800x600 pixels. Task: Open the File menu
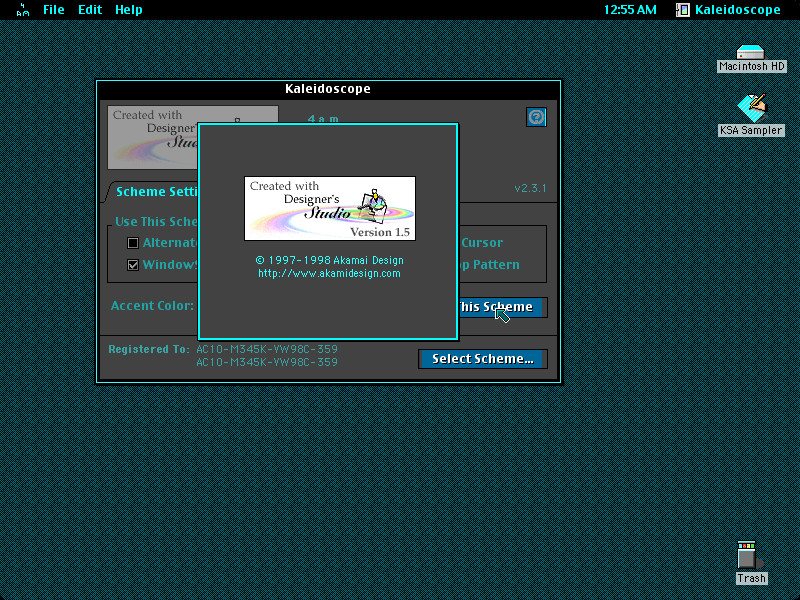coord(54,10)
